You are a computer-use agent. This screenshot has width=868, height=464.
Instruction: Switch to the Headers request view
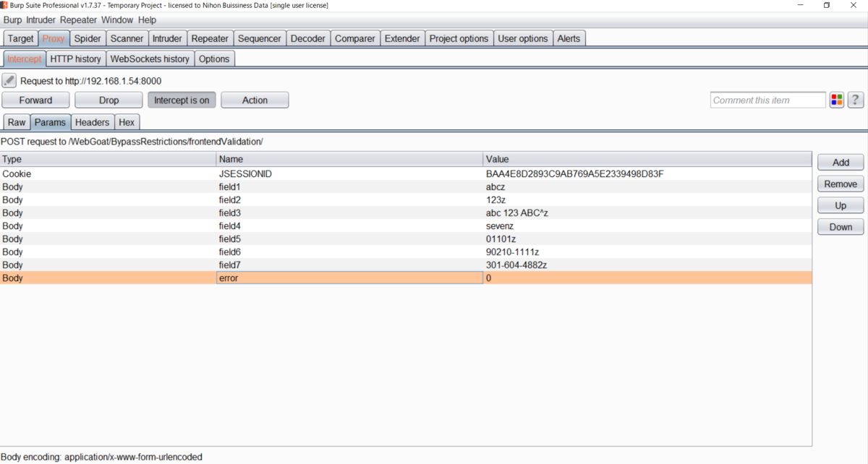pyautogui.click(x=93, y=122)
